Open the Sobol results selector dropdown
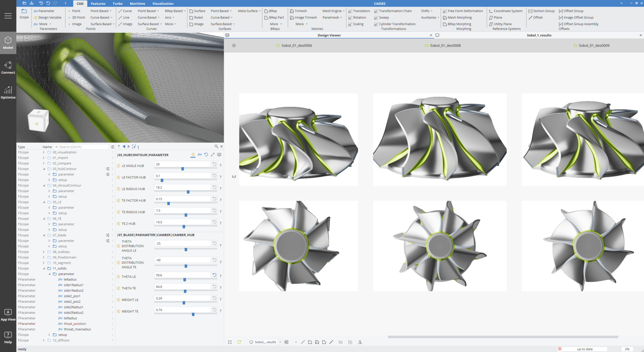644x352 pixels. (280, 342)
